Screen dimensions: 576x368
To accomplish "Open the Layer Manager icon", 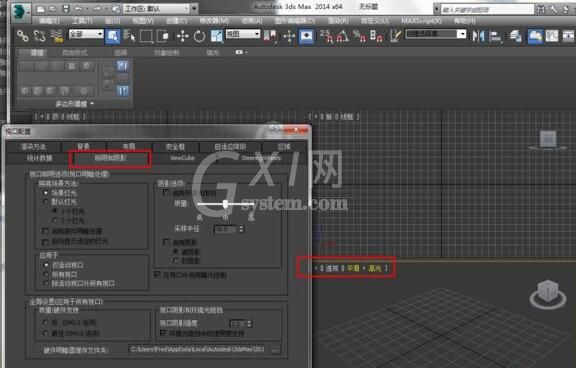I will (x=516, y=36).
